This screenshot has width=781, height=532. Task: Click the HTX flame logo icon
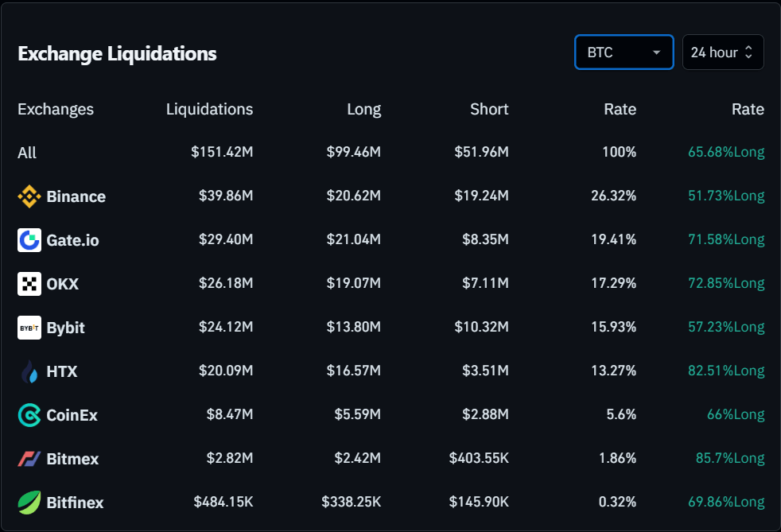click(29, 371)
